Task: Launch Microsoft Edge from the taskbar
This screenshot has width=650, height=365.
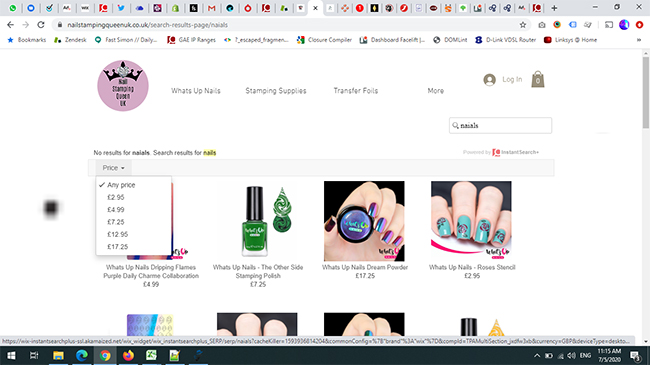Action: [82, 355]
